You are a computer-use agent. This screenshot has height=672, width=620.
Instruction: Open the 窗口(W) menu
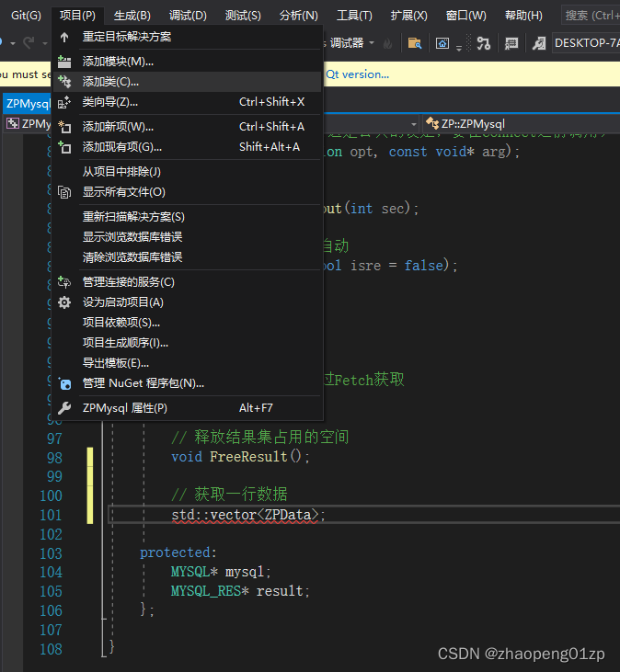click(x=466, y=16)
